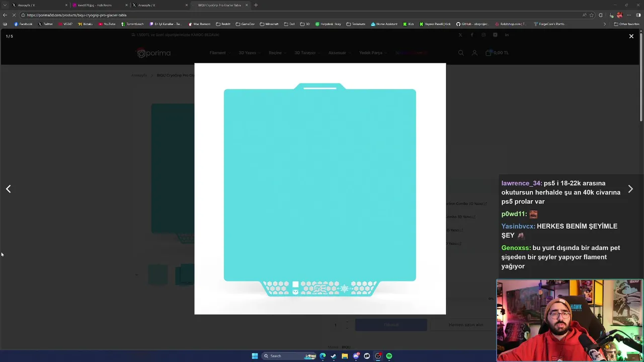The width and height of the screenshot is (644, 362).
Task: Open GameDev bookmarks folder
Action: click(245, 24)
